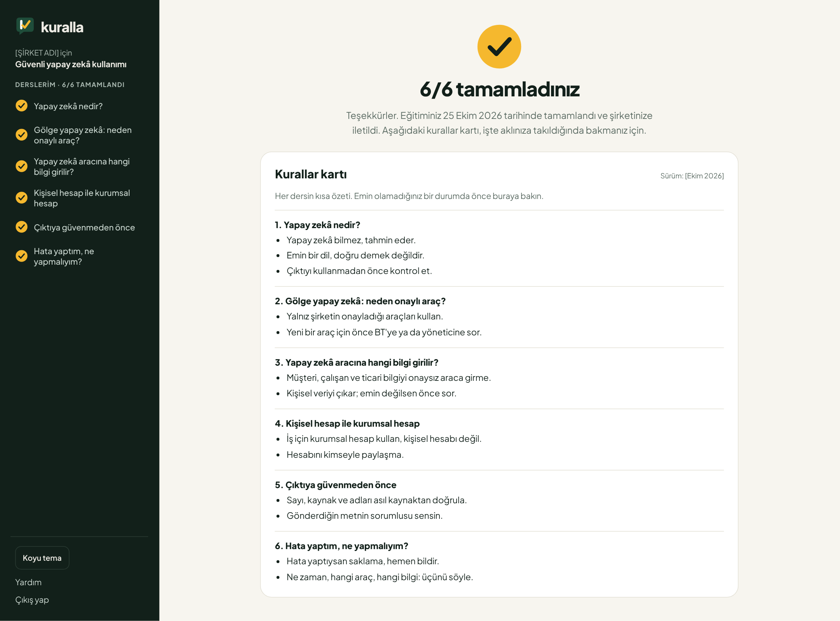Screen dimensions: 840x621
Task: Click the 'kuralla' brand name
Action: 62,27
